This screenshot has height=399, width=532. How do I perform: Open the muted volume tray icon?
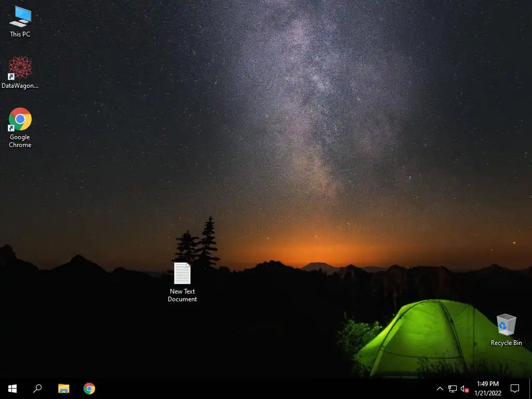click(464, 389)
